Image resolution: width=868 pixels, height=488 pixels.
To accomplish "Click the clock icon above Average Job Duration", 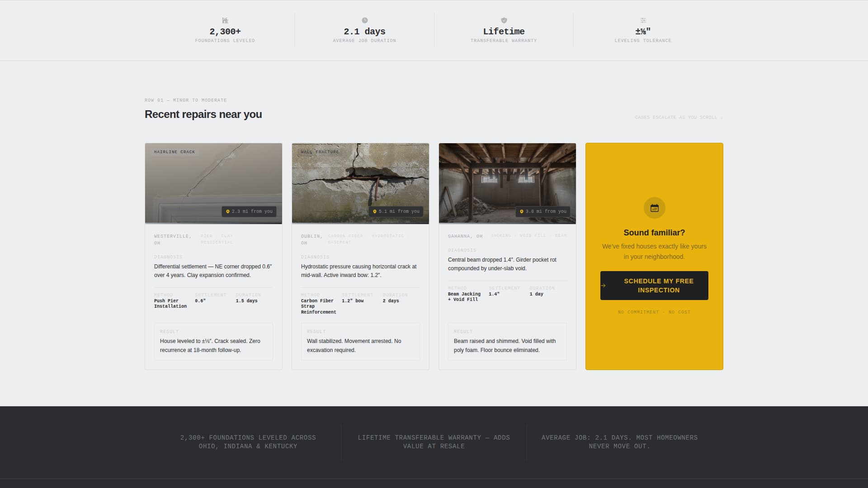I will 364,20.
